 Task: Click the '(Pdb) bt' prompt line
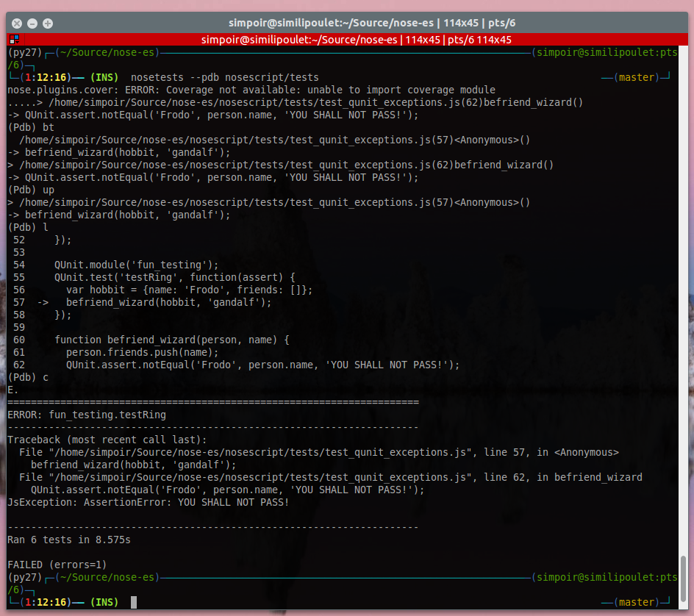[x=31, y=127]
